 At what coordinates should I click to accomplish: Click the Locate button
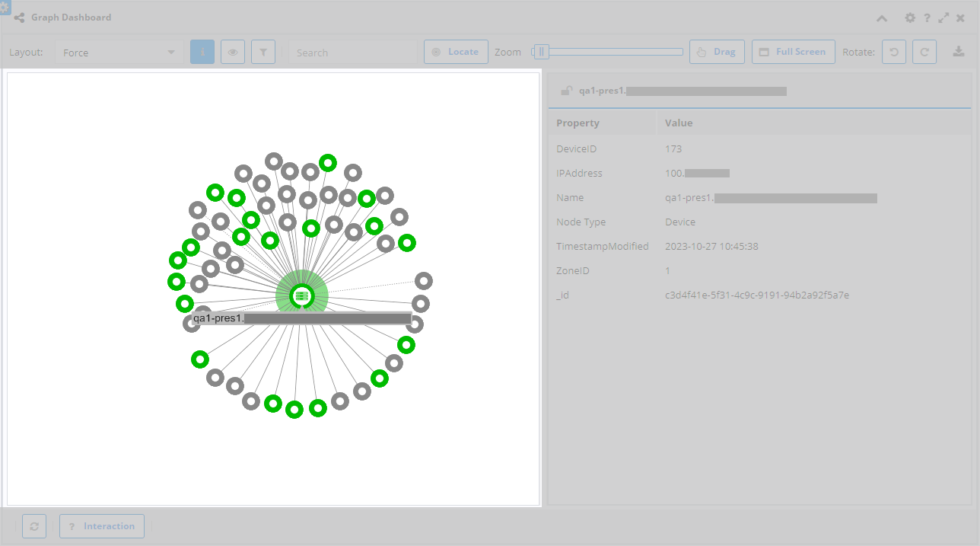[x=456, y=51]
